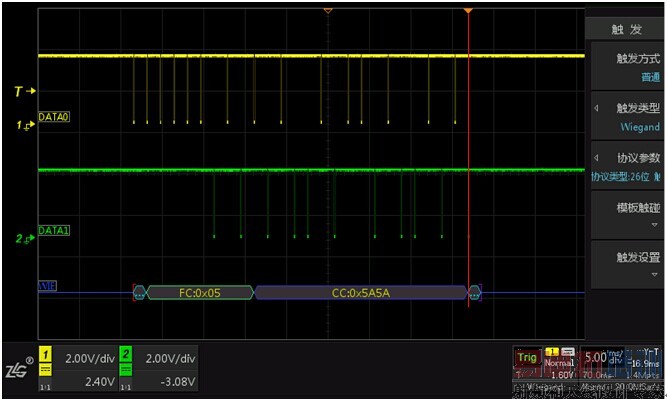Click the Trig status indicator
This screenshot has height=401, width=667.
click(527, 358)
